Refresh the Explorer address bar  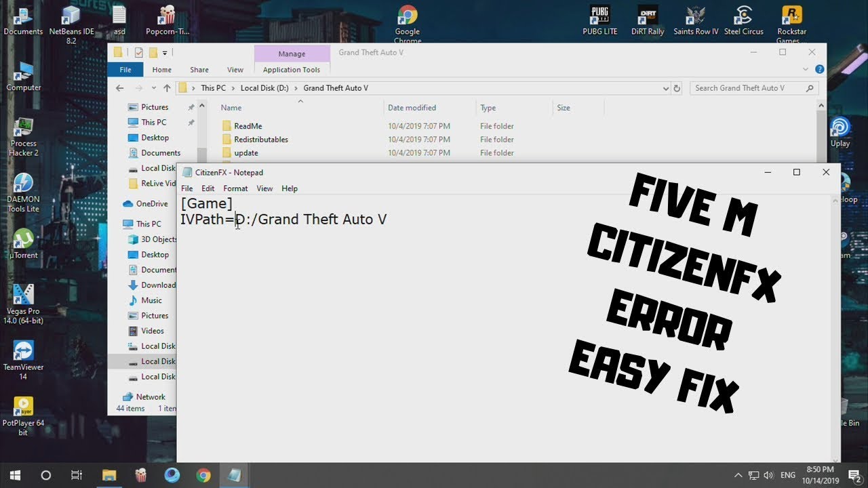click(676, 88)
